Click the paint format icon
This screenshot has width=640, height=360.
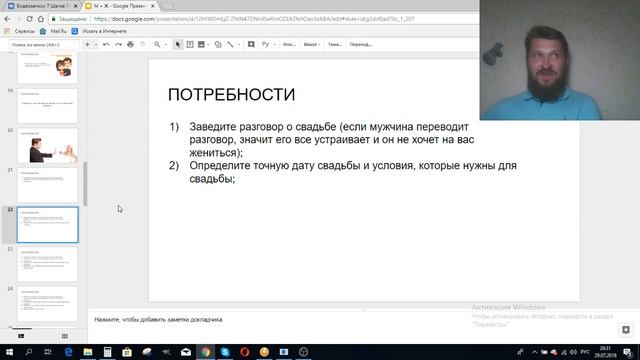point(142,44)
